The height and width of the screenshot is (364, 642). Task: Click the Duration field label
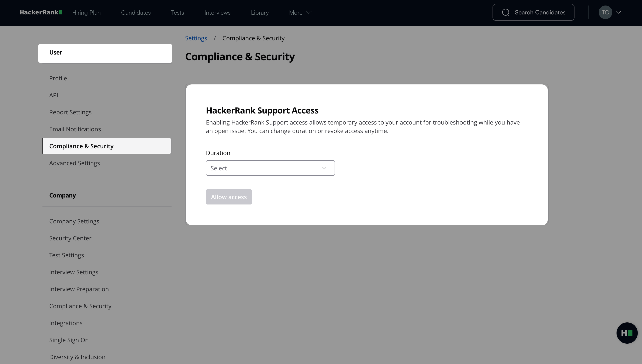click(218, 153)
